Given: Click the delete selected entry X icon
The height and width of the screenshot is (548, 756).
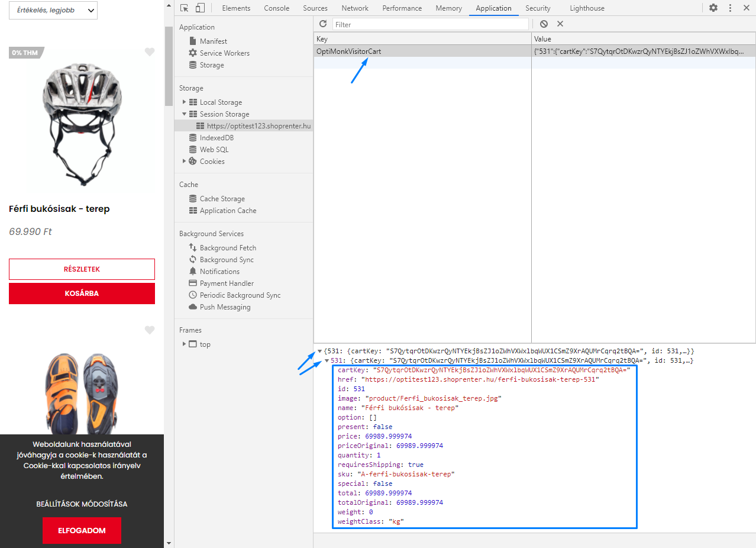Looking at the screenshot, I should coord(560,24).
